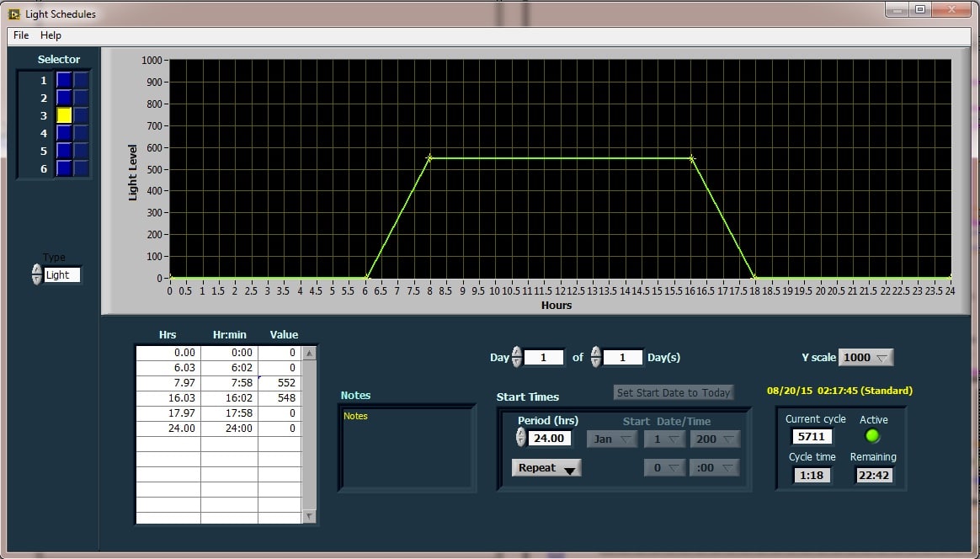Open the Y scale dropdown showing 1000

point(865,357)
